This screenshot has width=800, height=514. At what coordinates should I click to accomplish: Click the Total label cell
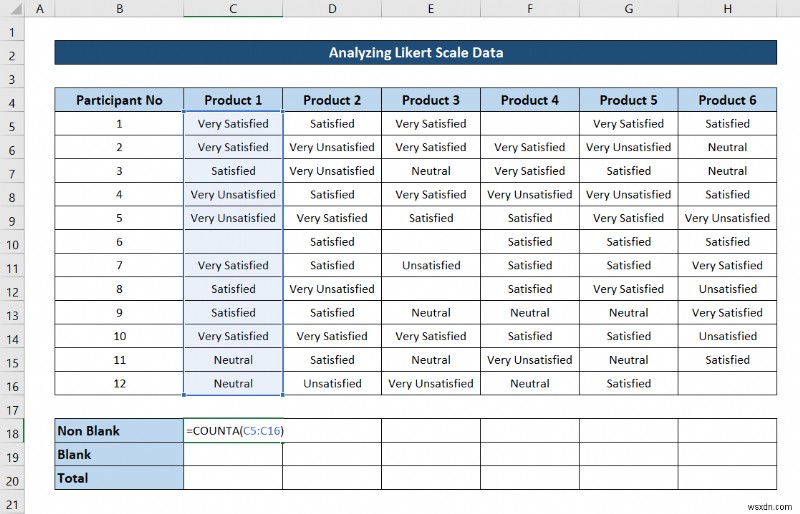119,478
